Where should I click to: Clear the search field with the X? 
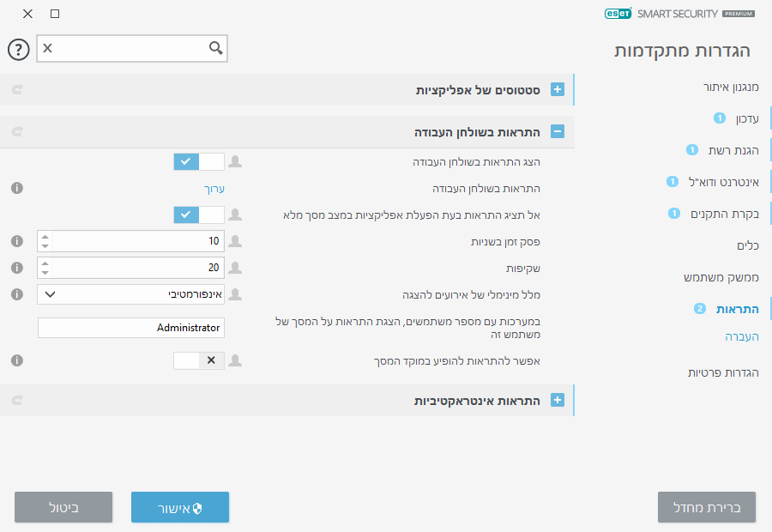(47, 48)
